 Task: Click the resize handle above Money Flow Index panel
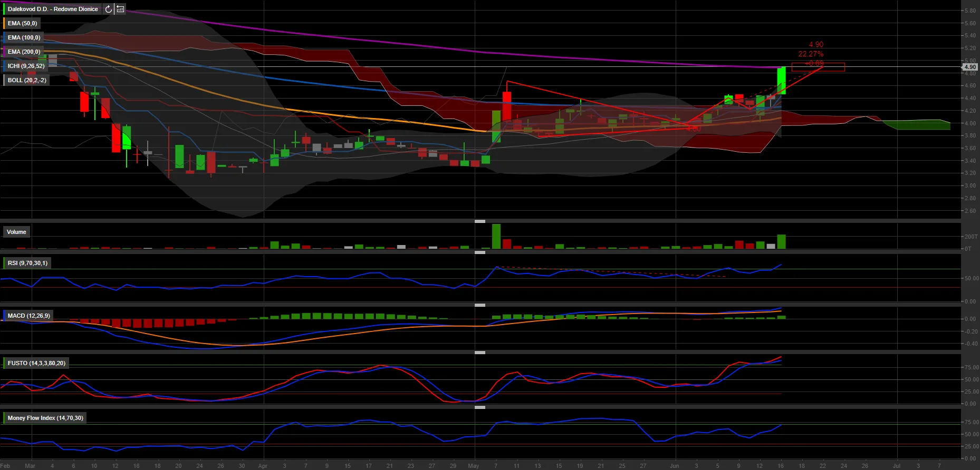(480, 407)
